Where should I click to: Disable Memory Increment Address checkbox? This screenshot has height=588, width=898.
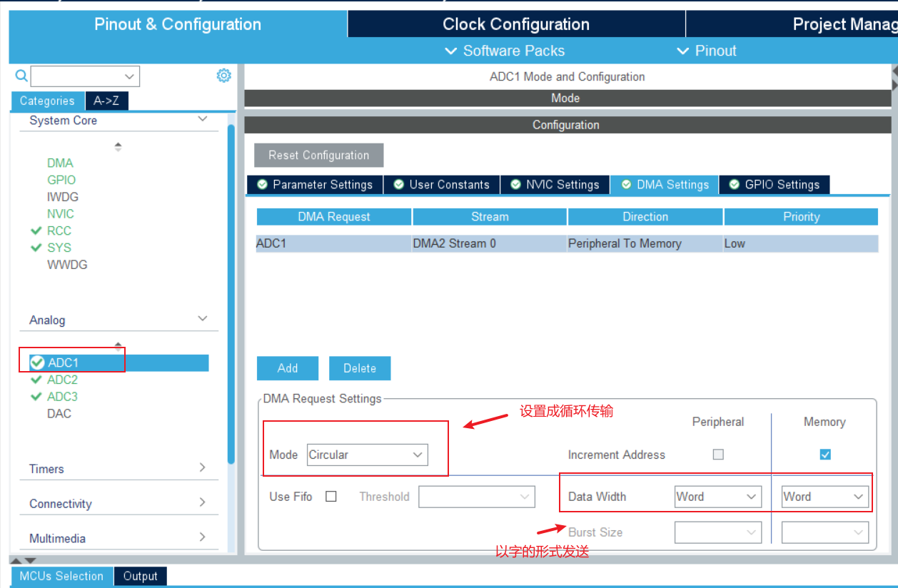point(824,454)
